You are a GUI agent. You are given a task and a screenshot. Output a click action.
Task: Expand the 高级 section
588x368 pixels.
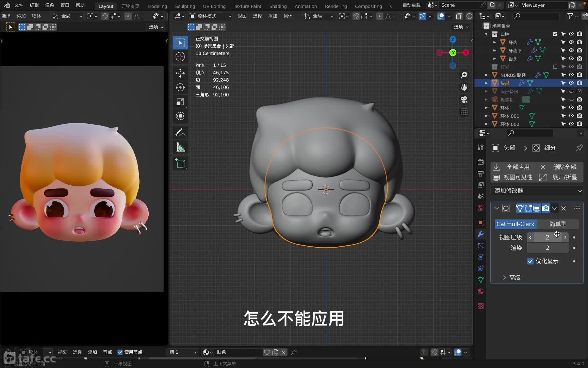512,278
